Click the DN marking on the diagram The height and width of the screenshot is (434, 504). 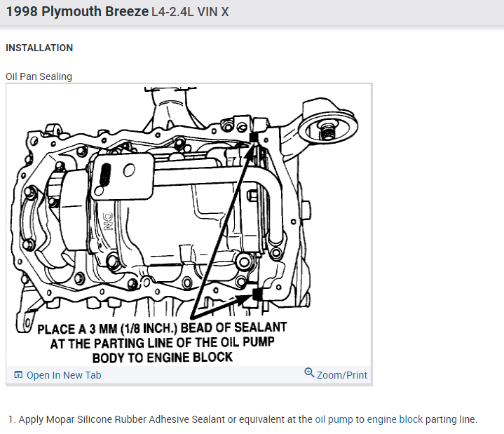(108, 221)
